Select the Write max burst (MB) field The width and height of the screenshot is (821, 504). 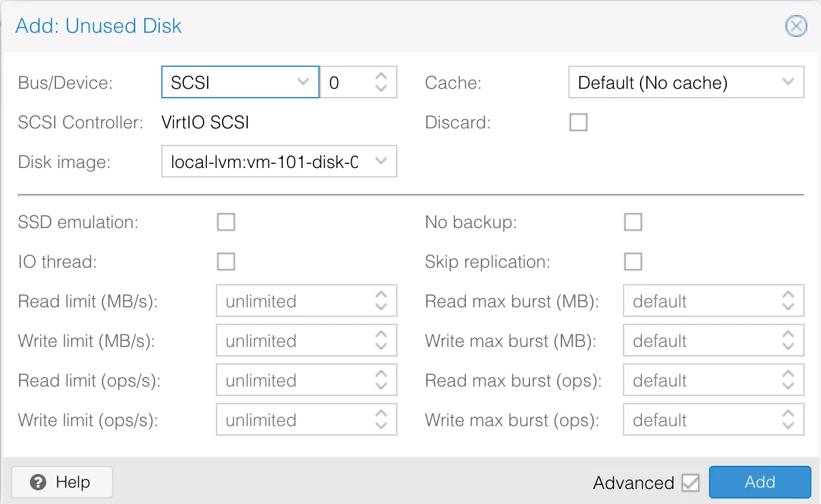(700, 341)
